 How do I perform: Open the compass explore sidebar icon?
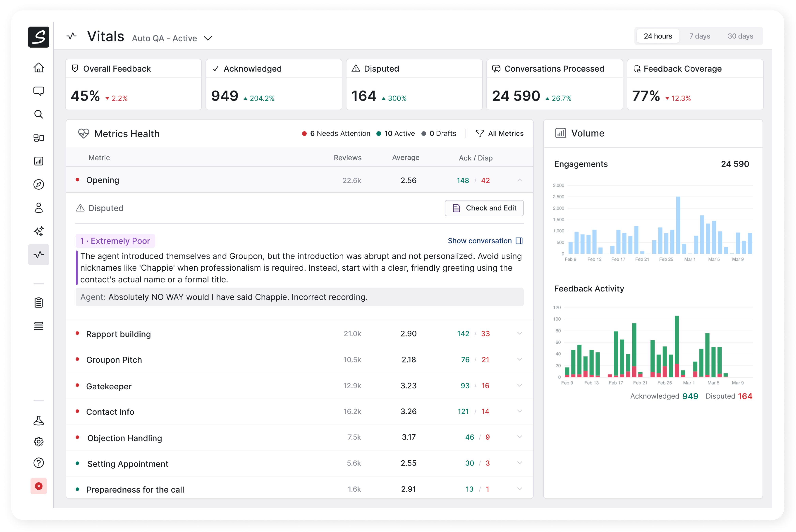coord(39,185)
